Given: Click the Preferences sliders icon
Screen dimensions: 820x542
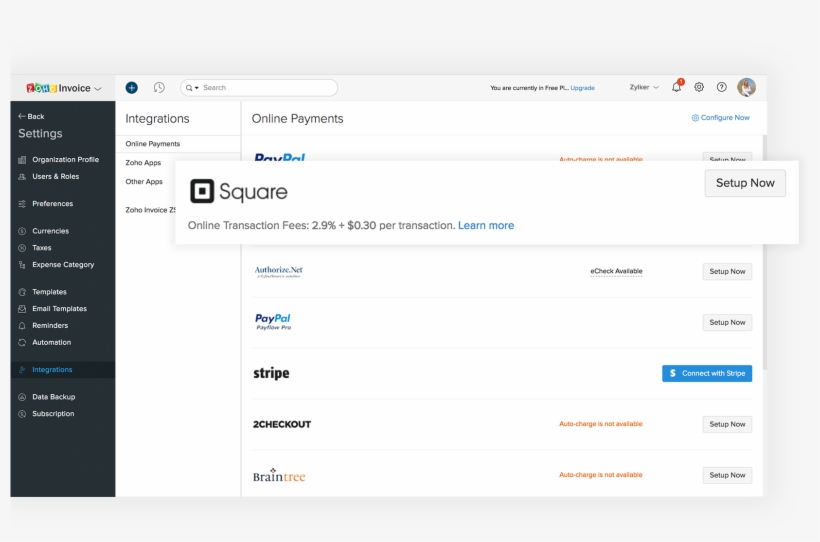Looking at the screenshot, I should pos(22,204).
